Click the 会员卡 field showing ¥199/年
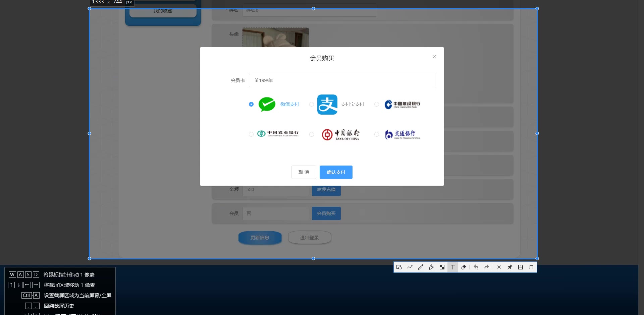 342,80
